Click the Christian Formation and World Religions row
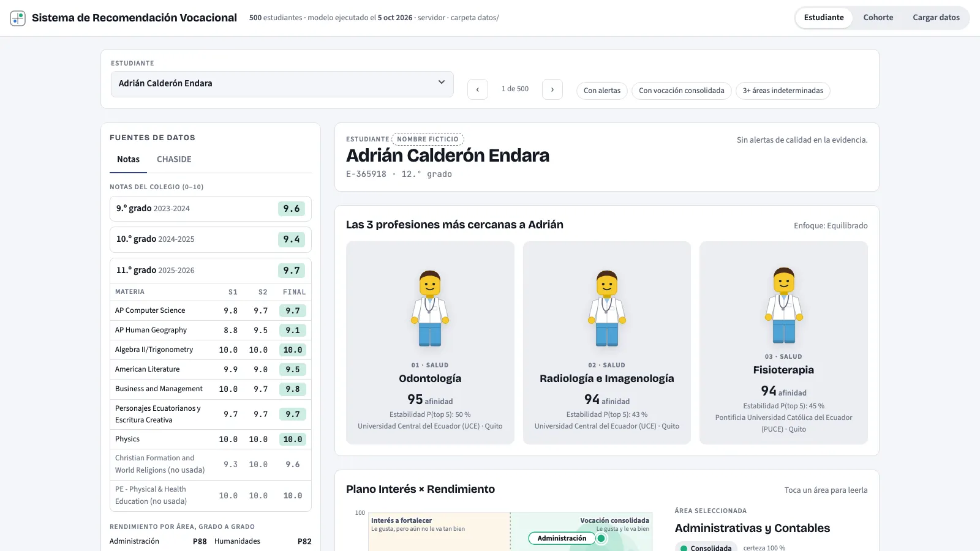Viewport: 980px width, 551px height. [211, 465]
